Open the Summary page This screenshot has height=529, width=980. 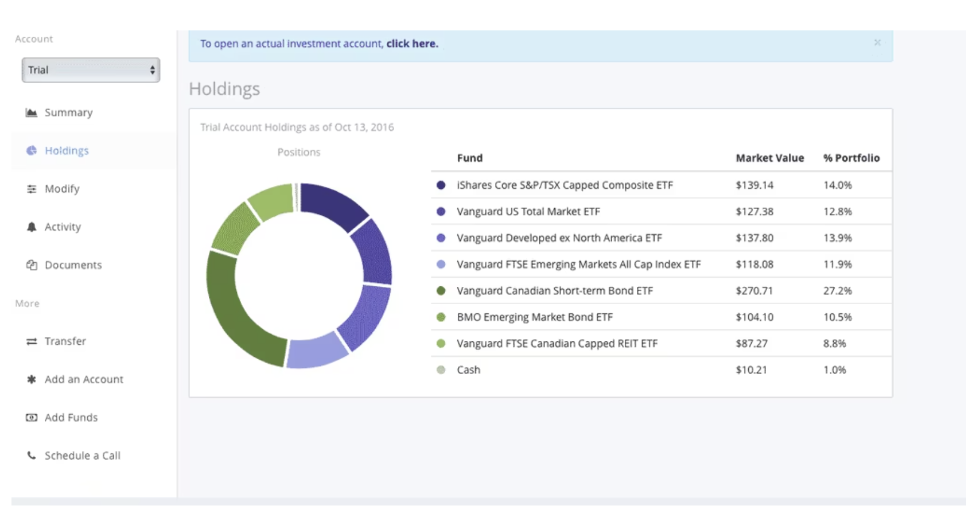(x=68, y=112)
